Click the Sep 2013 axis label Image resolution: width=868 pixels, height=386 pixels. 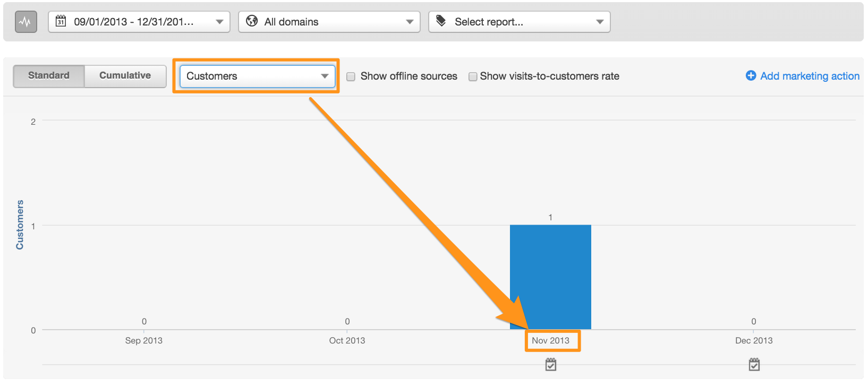[x=144, y=341]
